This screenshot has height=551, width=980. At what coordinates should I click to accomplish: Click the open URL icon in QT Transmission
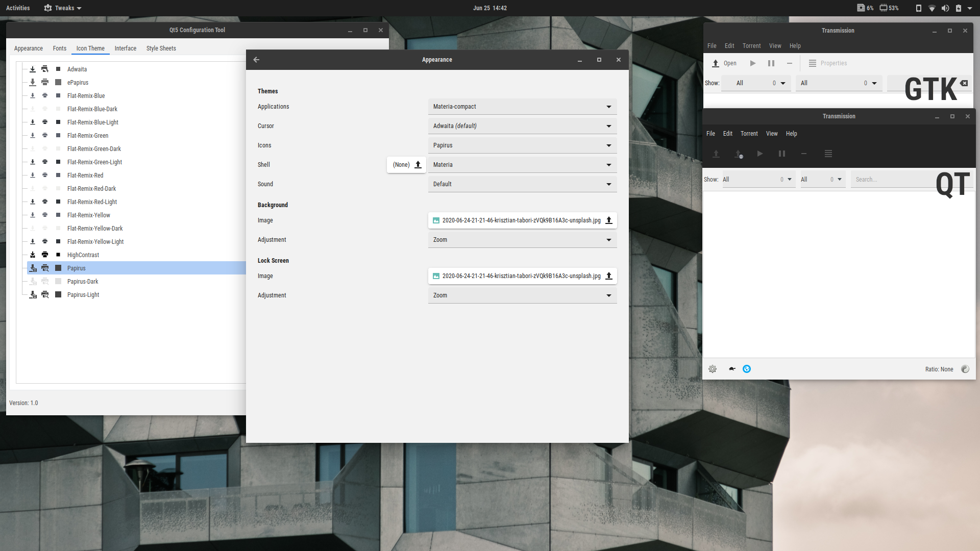click(739, 154)
